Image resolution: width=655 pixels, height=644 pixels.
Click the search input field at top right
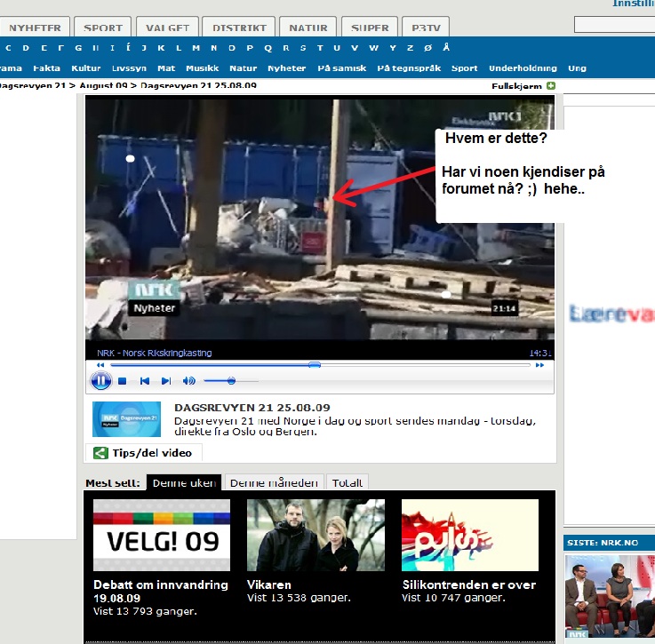614,25
